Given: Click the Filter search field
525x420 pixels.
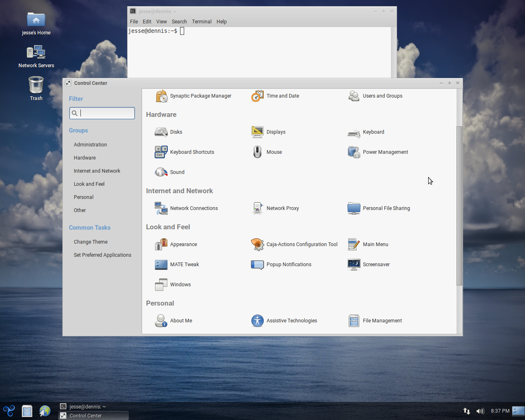Looking at the screenshot, I should coord(102,113).
